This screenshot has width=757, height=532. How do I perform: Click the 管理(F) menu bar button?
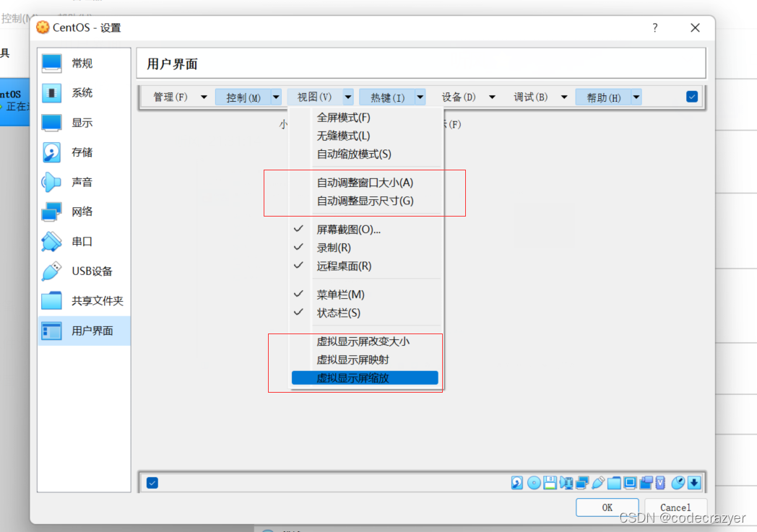171,97
